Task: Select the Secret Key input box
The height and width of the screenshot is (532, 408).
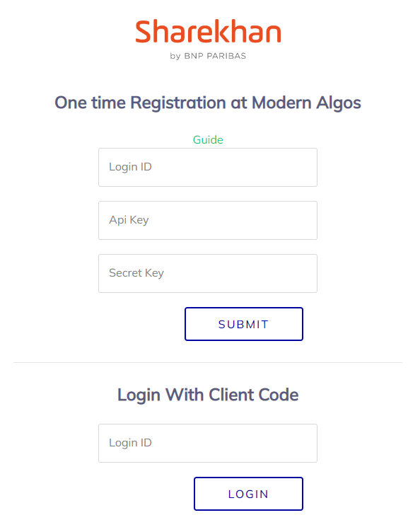Action: (208, 274)
